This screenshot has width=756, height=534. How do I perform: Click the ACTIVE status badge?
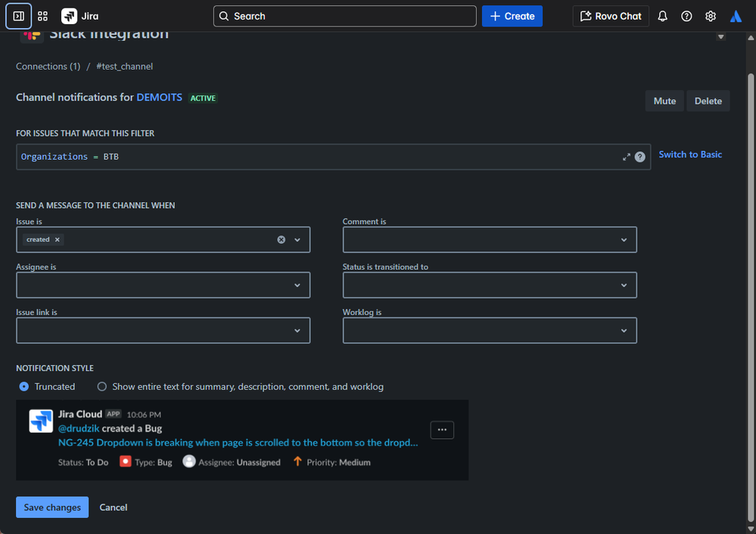[x=203, y=98]
